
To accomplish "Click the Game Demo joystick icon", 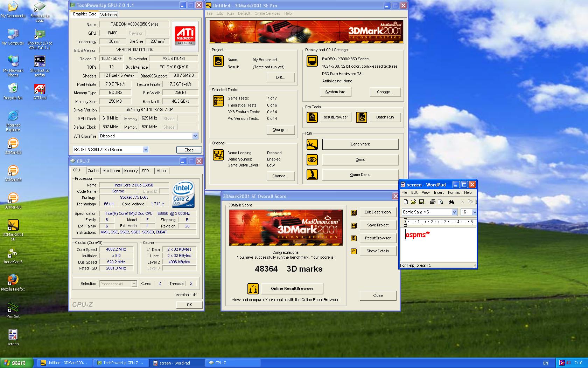I will [312, 174].
